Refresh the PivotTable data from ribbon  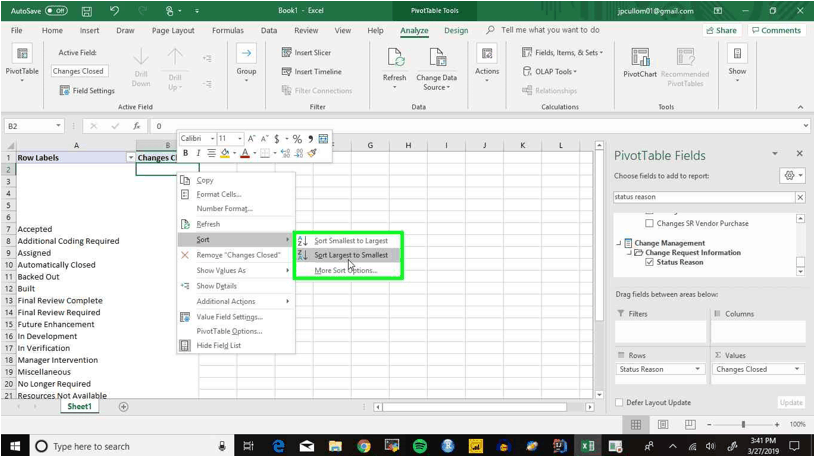(x=394, y=68)
